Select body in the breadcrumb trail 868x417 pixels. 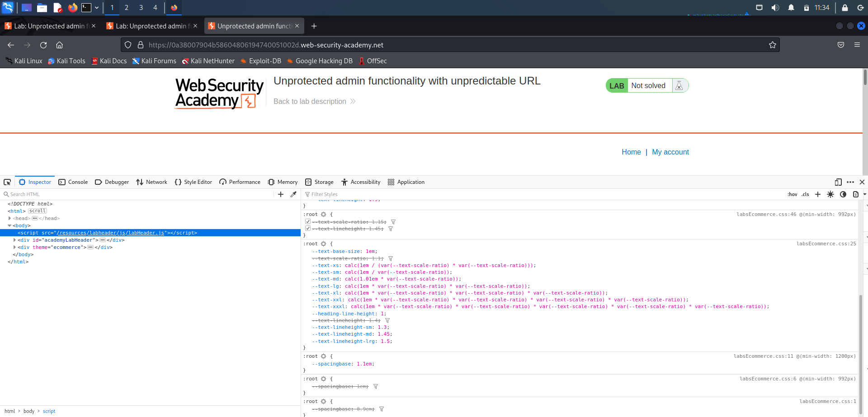pos(29,411)
